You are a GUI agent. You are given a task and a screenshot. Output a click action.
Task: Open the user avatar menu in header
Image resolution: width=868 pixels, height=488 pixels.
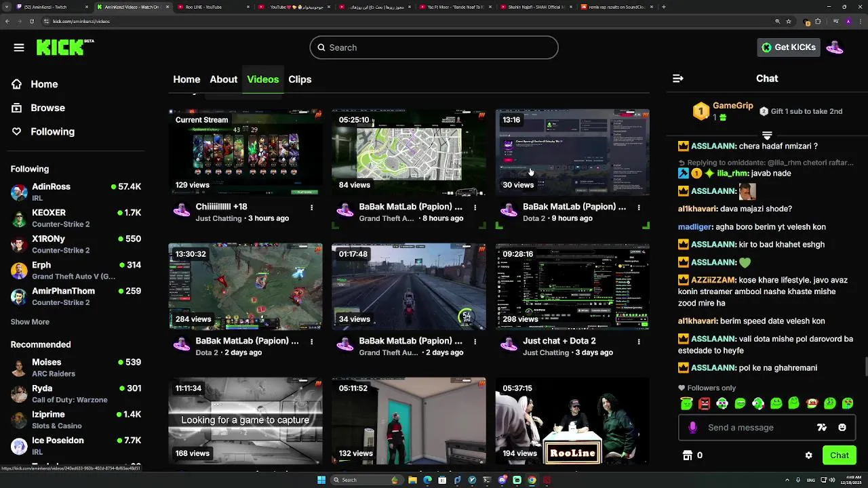835,47
